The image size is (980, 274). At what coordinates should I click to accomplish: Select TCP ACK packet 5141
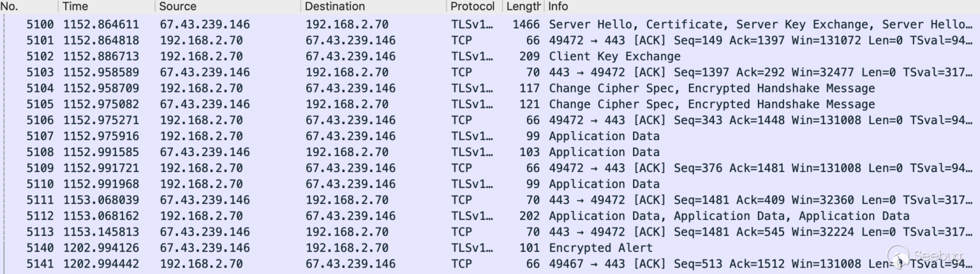702,264
